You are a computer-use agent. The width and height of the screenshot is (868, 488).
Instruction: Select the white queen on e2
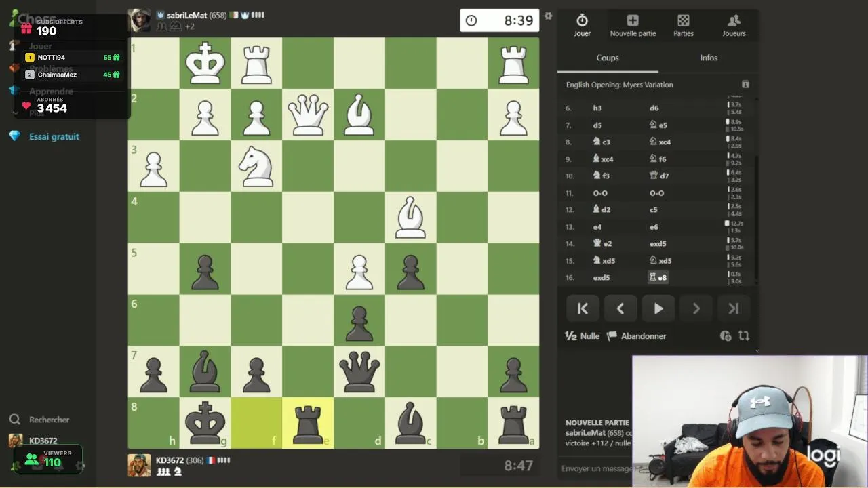pyautogui.click(x=308, y=115)
